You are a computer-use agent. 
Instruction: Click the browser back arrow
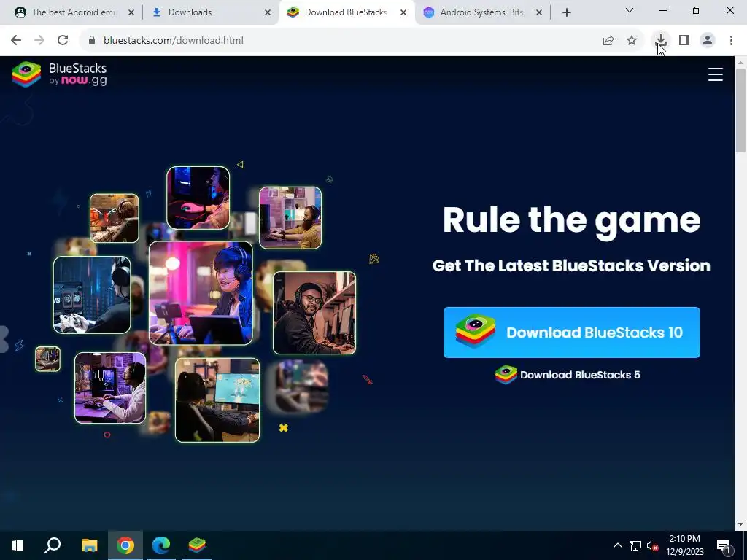coord(16,41)
